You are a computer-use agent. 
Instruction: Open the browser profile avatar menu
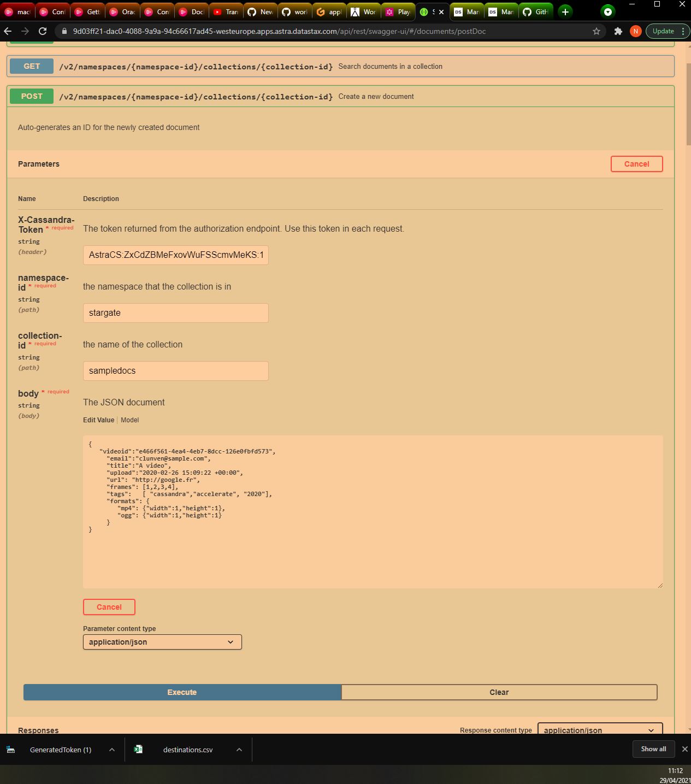pyautogui.click(x=635, y=31)
